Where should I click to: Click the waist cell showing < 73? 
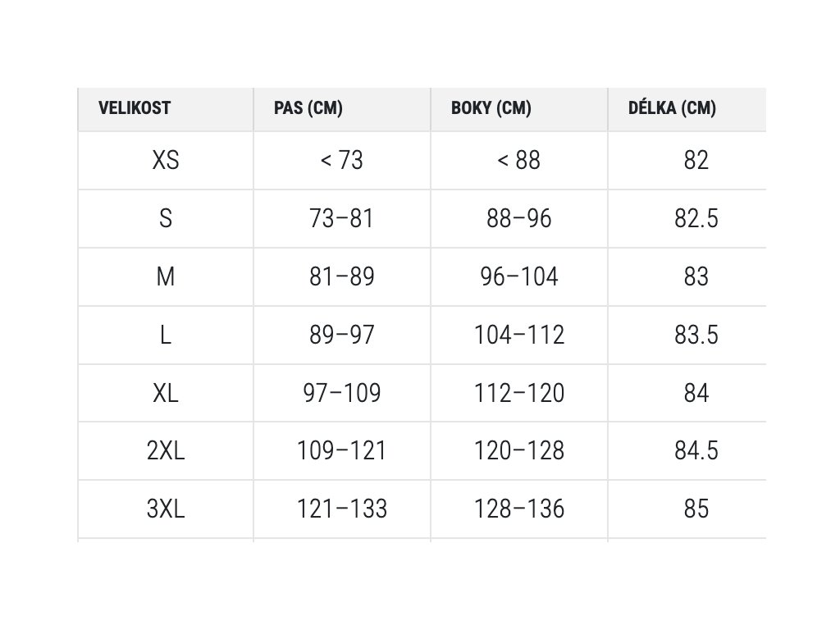coord(342,160)
